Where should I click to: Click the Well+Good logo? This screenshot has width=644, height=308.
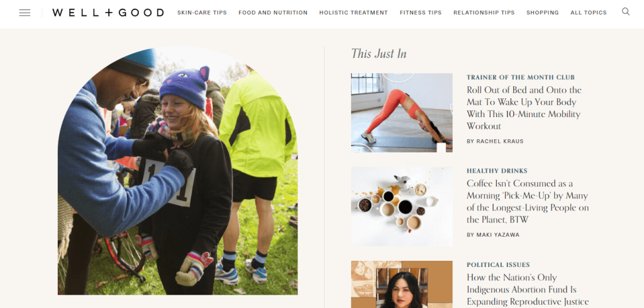pos(108,13)
